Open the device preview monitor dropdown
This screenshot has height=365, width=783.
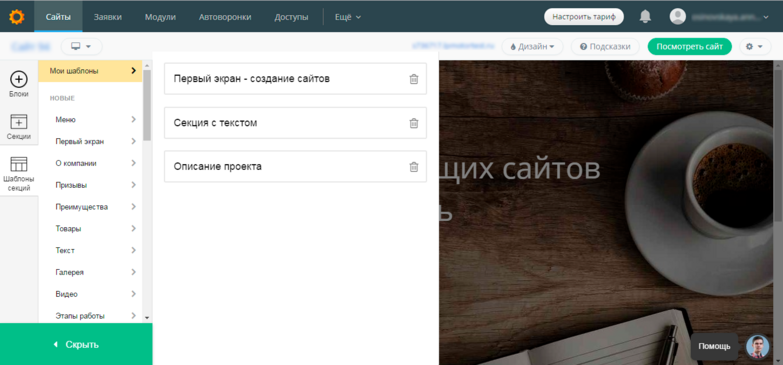click(x=81, y=46)
